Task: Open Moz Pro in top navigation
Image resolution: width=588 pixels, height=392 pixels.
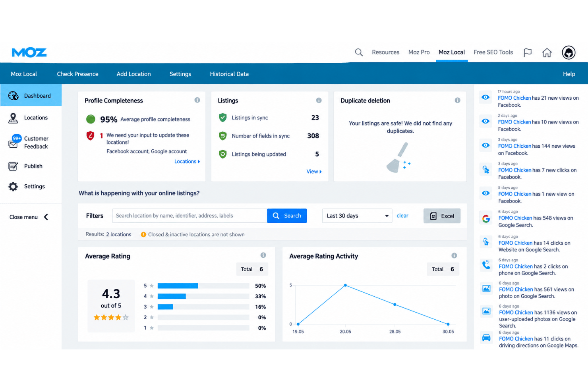Action: [419, 52]
